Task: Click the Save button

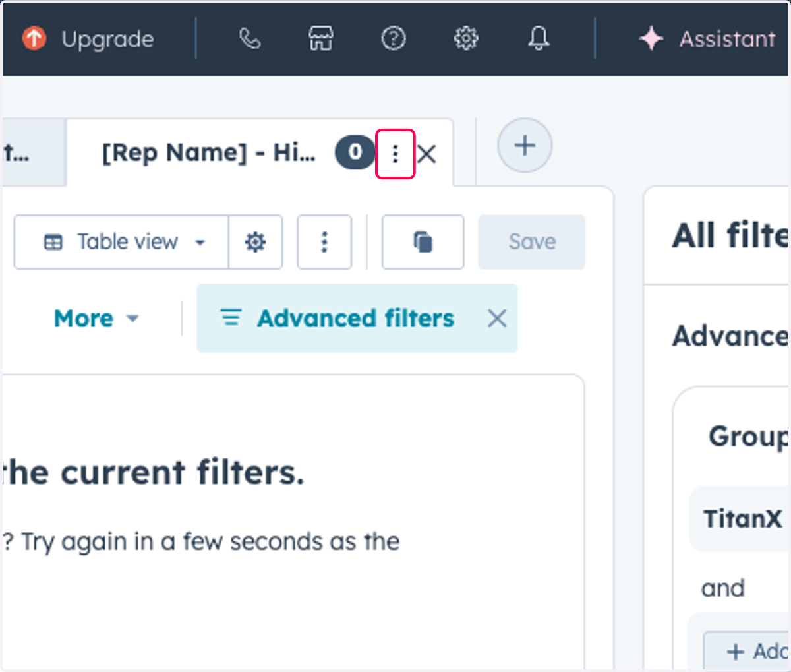Action: pos(532,242)
